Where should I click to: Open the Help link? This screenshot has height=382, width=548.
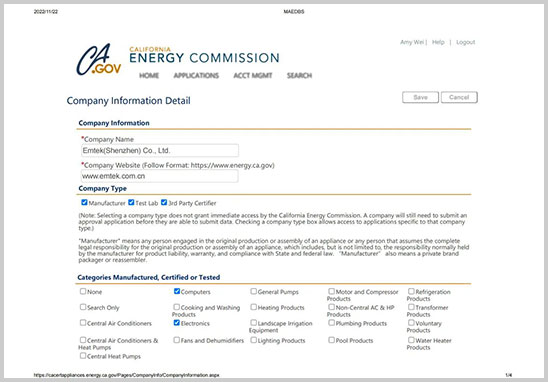438,42
